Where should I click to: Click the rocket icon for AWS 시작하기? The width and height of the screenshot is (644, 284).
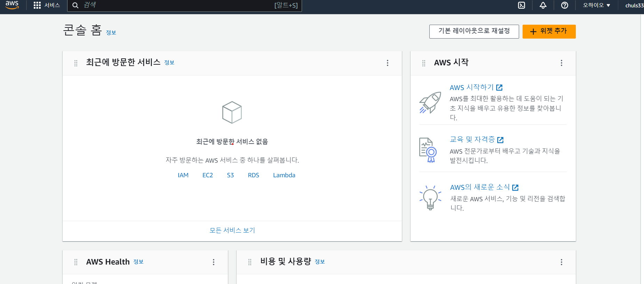(430, 103)
